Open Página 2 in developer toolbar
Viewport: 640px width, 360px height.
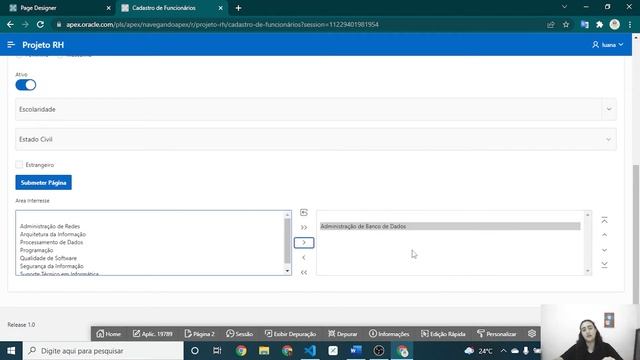click(200, 334)
